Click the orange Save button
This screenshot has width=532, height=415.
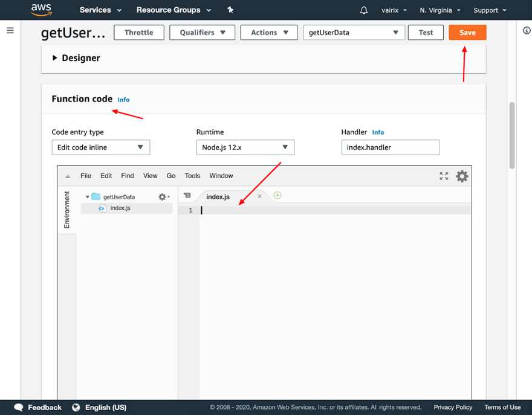point(467,33)
